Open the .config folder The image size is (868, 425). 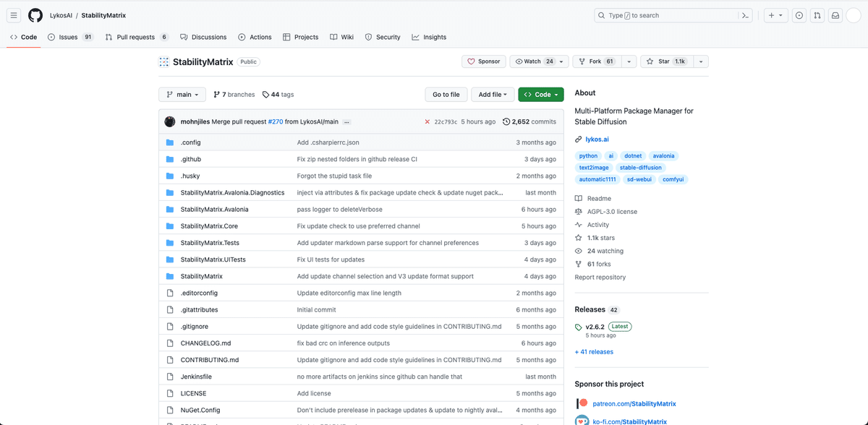191,142
